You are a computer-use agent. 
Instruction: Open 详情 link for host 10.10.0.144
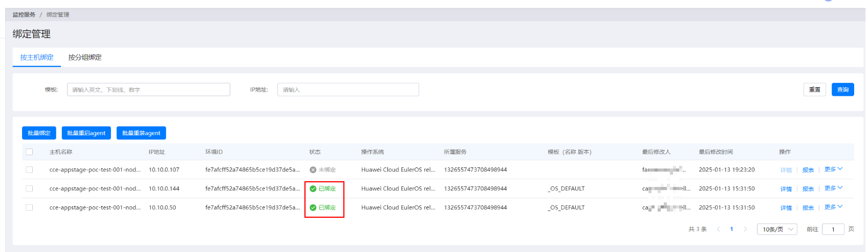tap(786, 189)
